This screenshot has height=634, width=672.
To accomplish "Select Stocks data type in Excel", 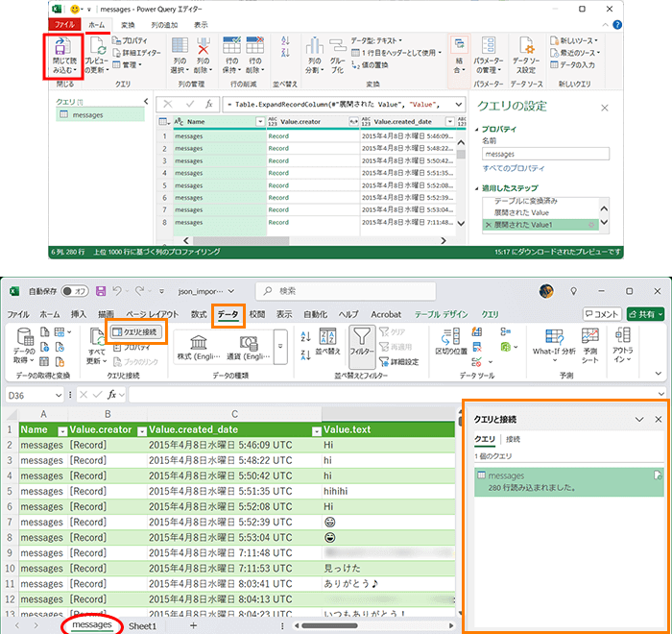I will 199,348.
